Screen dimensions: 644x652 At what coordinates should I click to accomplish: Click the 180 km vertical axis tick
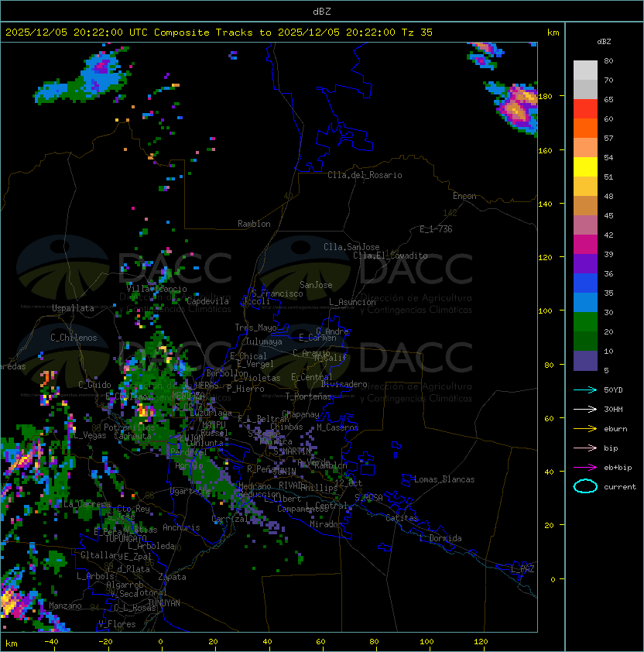546,97
